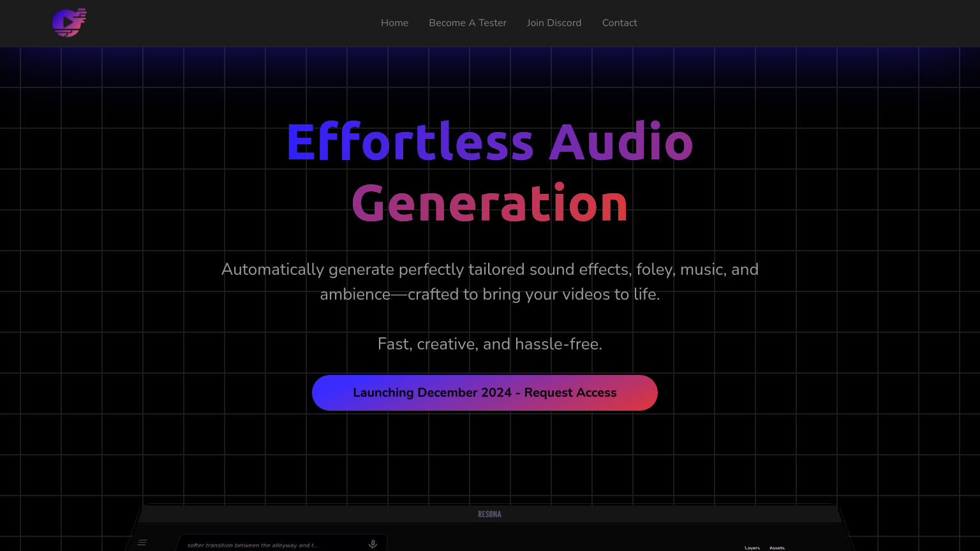Follow the Join Discord nav link
The width and height of the screenshot is (980, 551).
coord(554,23)
